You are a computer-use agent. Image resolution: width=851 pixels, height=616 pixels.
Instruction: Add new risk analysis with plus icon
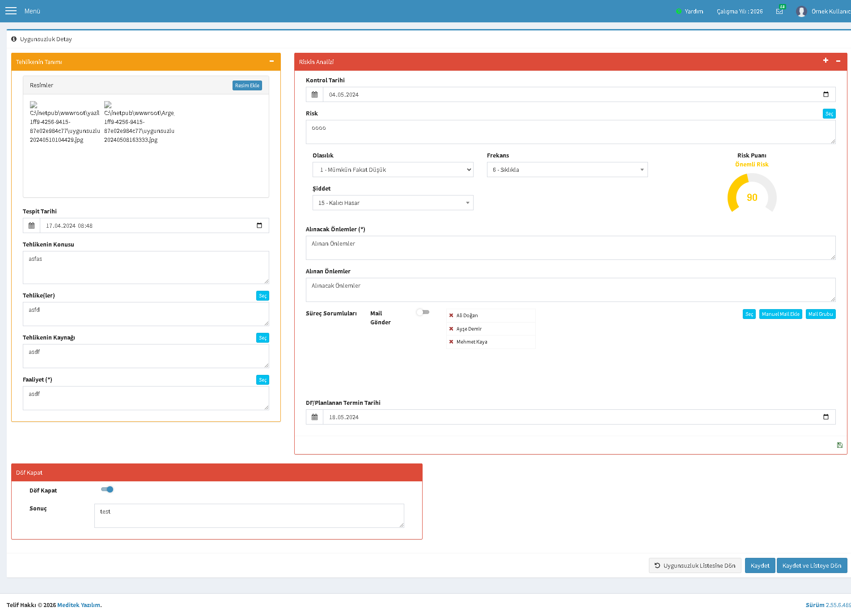click(826, 61)
